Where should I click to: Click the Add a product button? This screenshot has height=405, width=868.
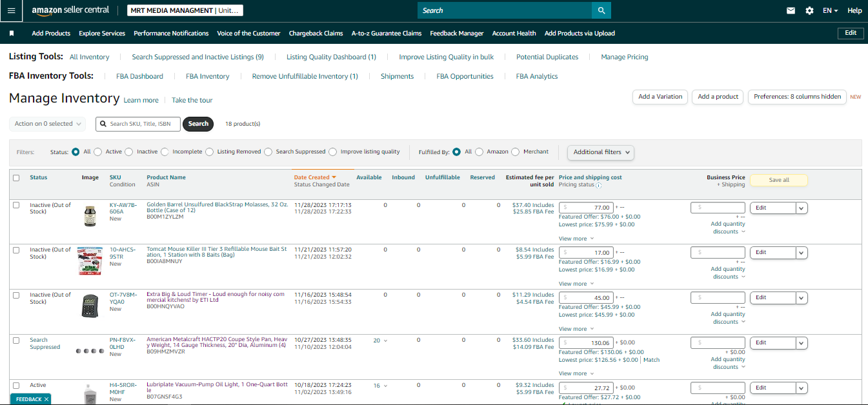pos(718,97)
